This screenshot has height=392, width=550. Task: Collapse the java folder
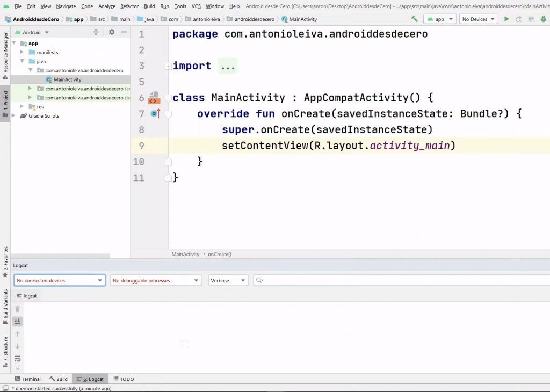(x=21, y=61)
